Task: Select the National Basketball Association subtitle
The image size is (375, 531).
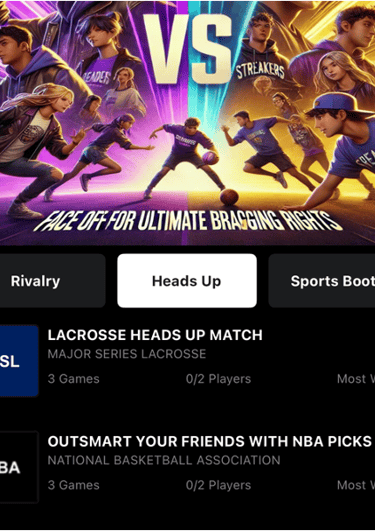Action: click(164, 460)
